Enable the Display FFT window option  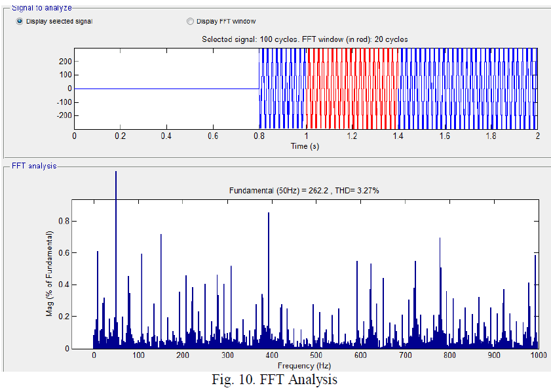pos(191,21)
